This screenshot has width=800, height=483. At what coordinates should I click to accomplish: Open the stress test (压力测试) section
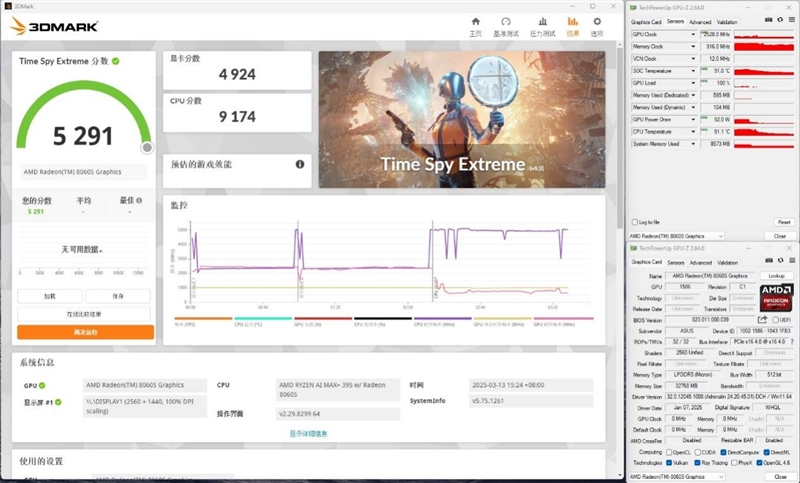tap(540, 24)
